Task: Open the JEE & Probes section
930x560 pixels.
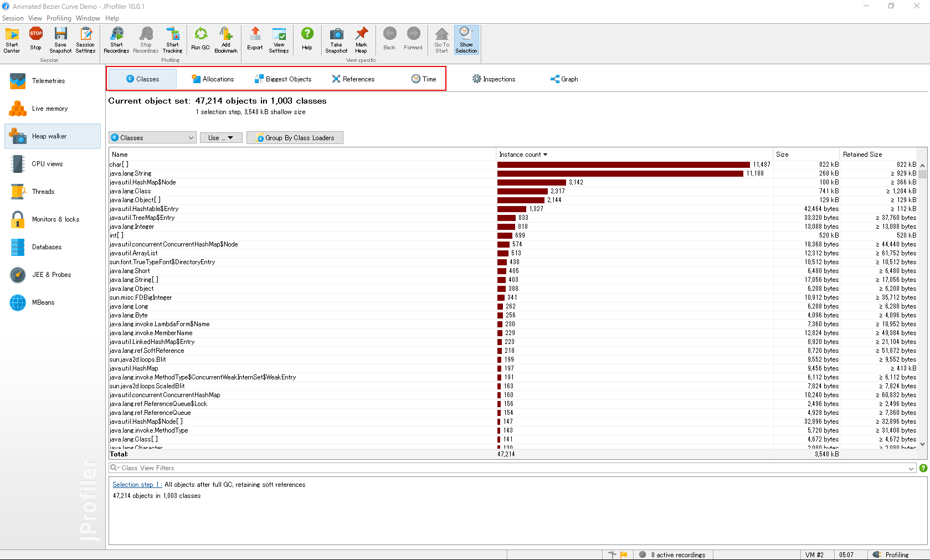Action: point(53,275)
